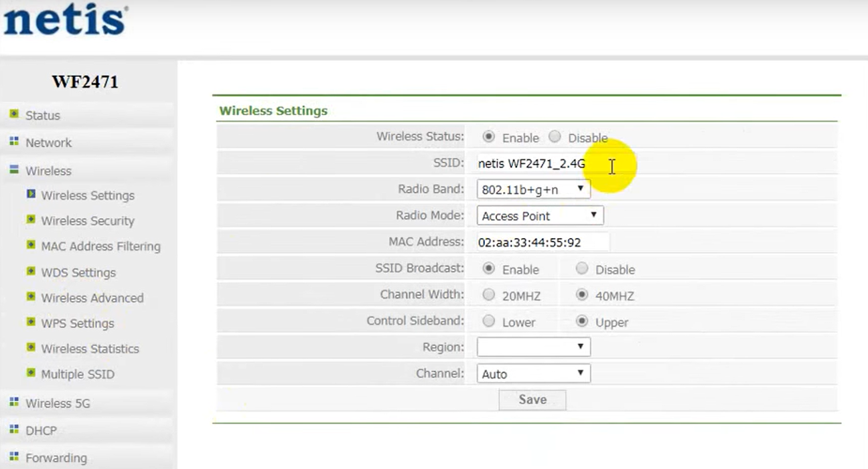868x469 pixels.
Task: Go to Wireless Security page
Action: [88, 221]
